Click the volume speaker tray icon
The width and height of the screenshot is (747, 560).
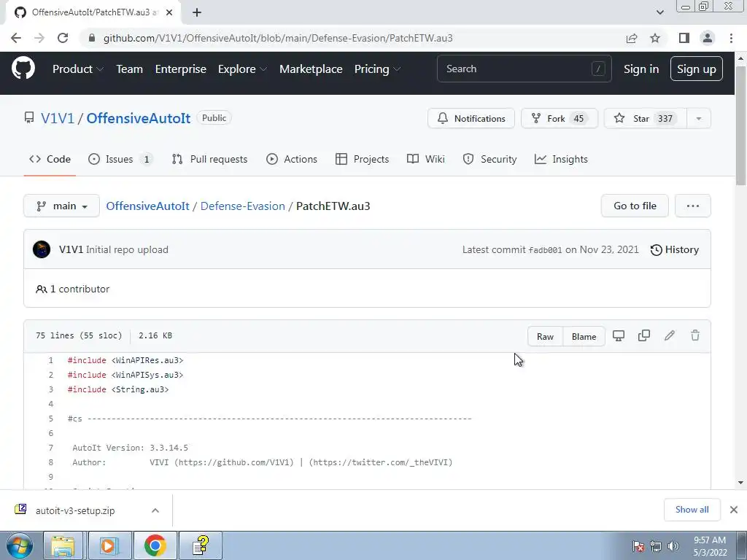(x=673, y=546)
